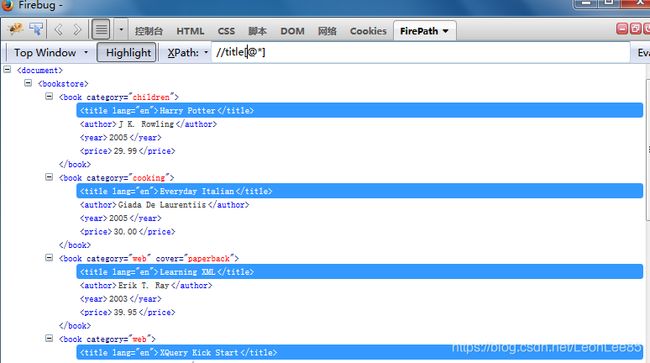Open the DOM tab
Image resolution: width=650 pixels, height=363 pixels.
pyautogui.click(x=292, y=31)
